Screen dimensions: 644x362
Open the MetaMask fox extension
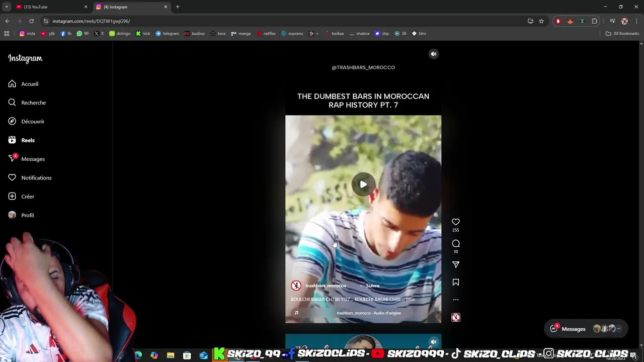(x=570, y=21)
